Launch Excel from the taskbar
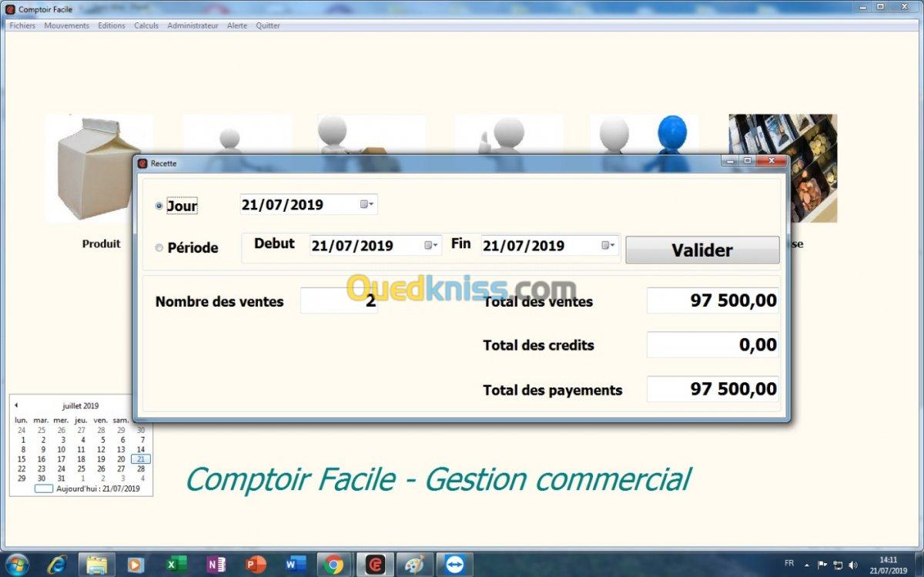This screenshot has height=577, width=924. coord(176,565)
